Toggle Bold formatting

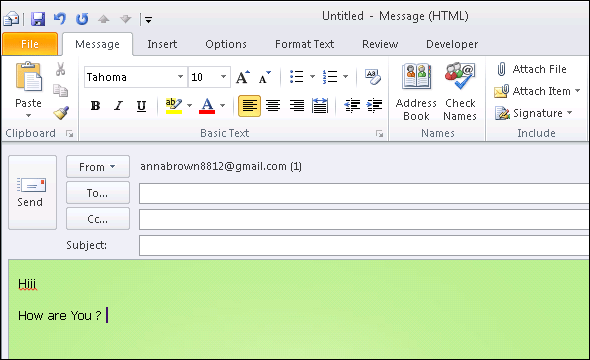tap(95, 106)
